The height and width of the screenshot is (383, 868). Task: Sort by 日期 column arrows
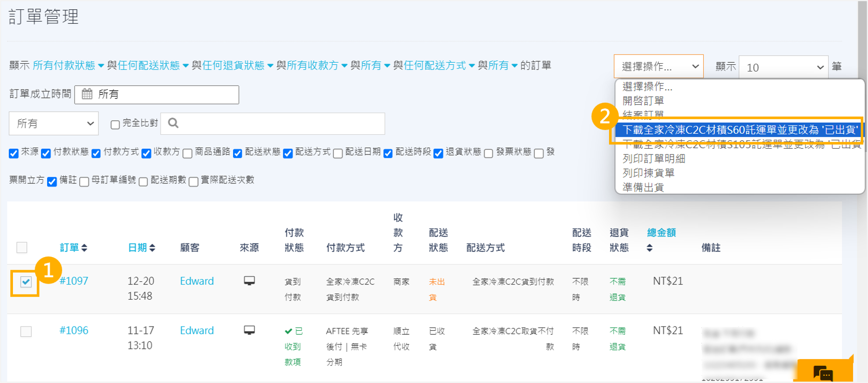point(152,248)
